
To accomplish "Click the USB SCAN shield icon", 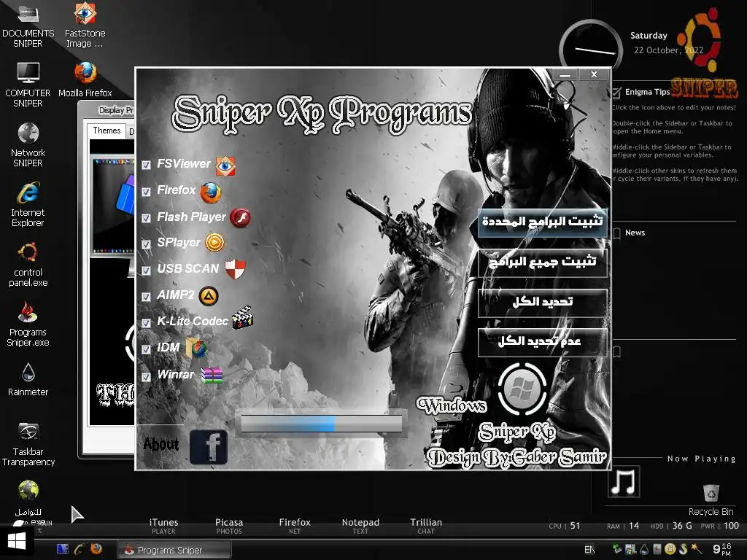I will pos(235,269).
